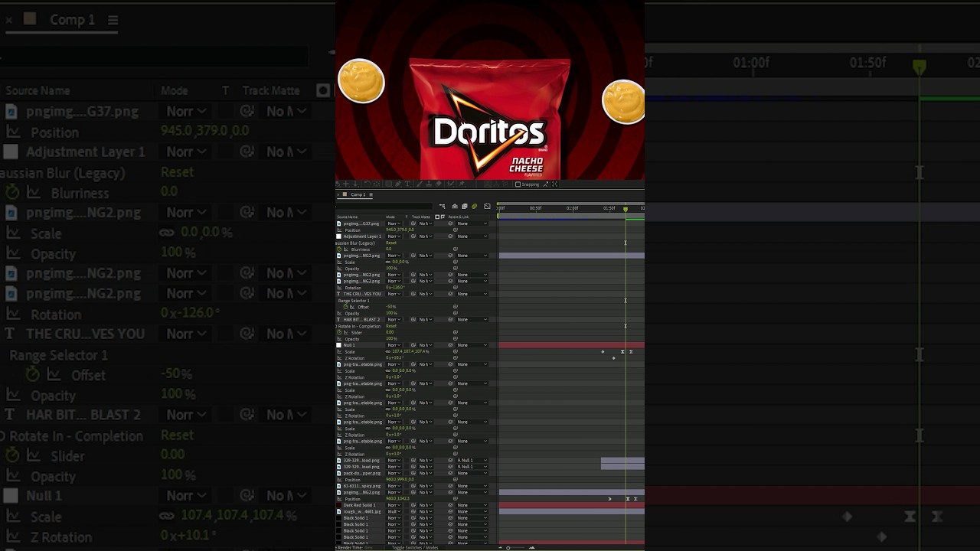
Task: Select the Pen tool in the toolbar
Action: point(398,184)
